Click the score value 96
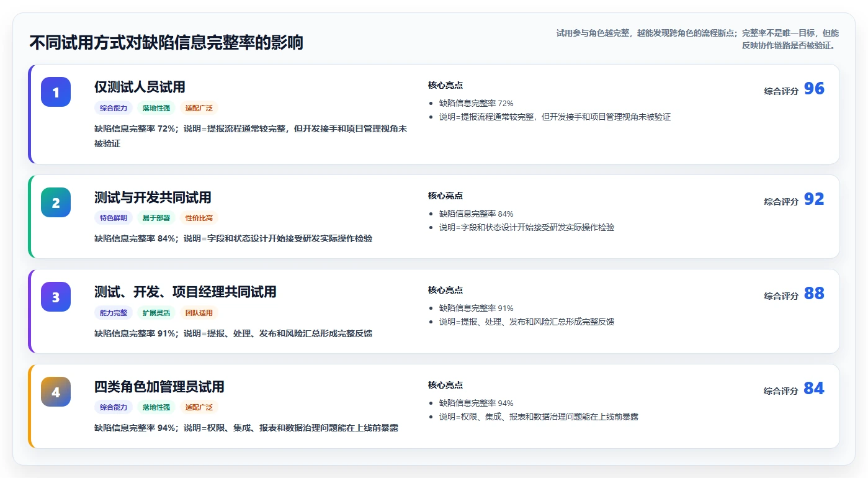The image size is (868, 478). tap(814, 89)
